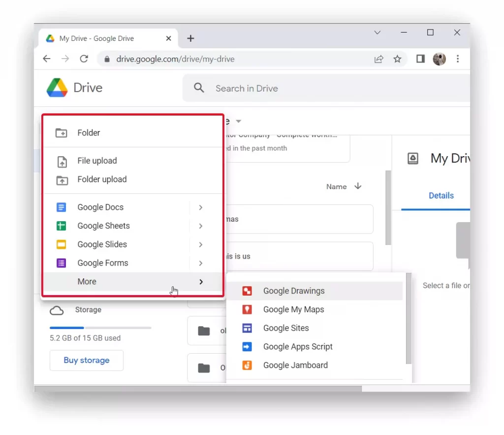Click the share page icon
The height and width of the screenshot is (435, 504).
[378, 59]
